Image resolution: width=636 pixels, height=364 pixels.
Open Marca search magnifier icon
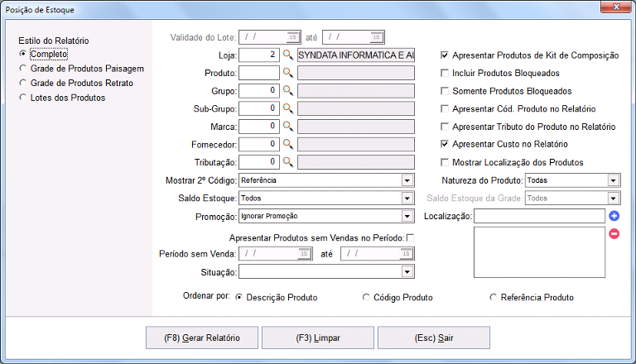[288, 126]
